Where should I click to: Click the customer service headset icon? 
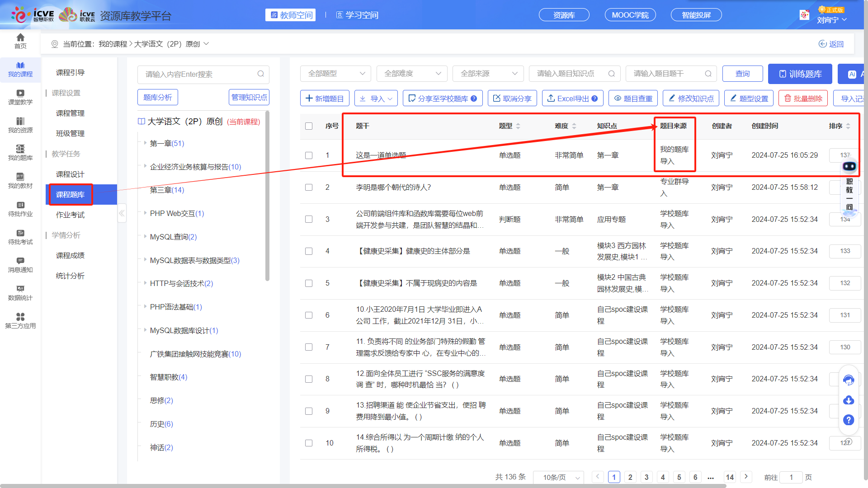pos(849,380)
